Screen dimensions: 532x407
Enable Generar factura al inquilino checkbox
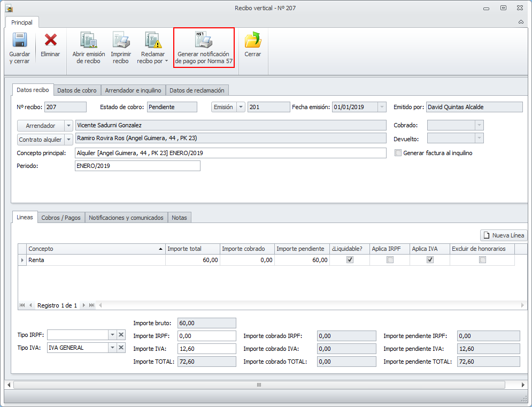398,153
